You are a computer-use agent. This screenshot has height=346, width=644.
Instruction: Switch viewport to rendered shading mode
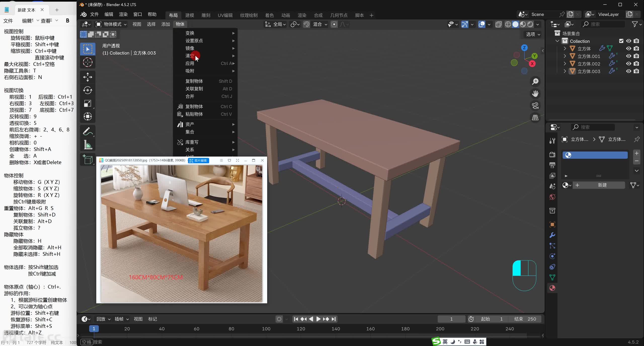coord(530,24)
